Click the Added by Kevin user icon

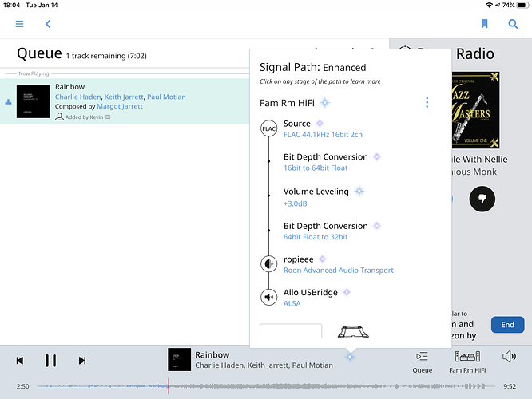(x=59, y=117)
